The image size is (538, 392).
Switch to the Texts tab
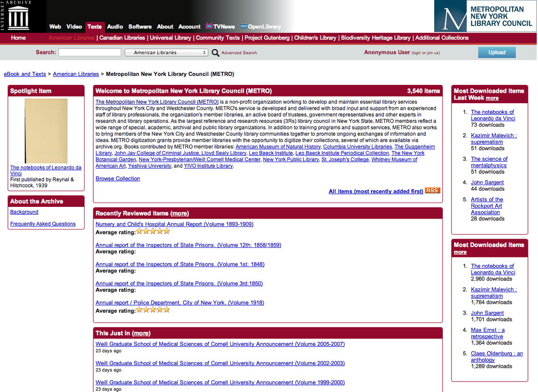pyautogui.click(x=94, y=27)
